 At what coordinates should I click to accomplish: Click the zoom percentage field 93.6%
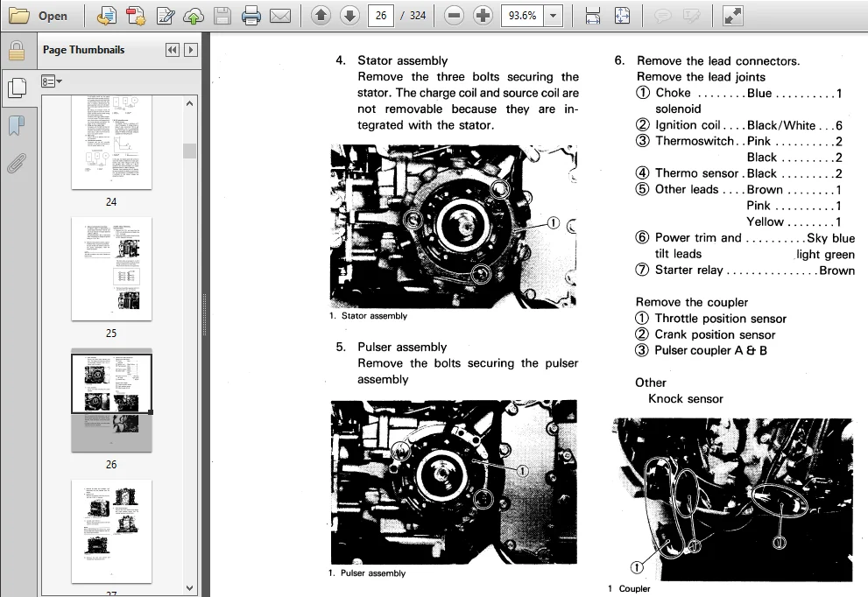point(523,16)
